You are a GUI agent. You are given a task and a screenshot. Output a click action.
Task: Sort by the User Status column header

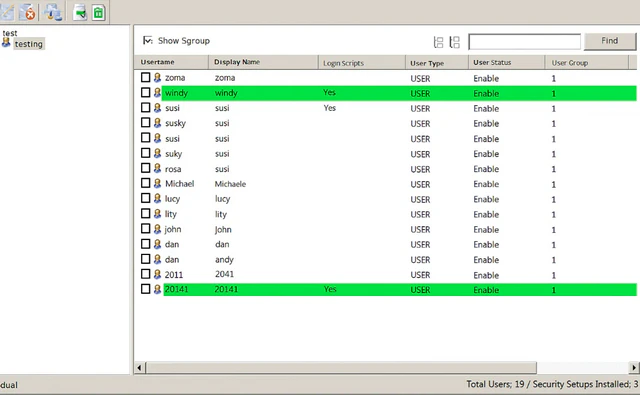[506, 62]
